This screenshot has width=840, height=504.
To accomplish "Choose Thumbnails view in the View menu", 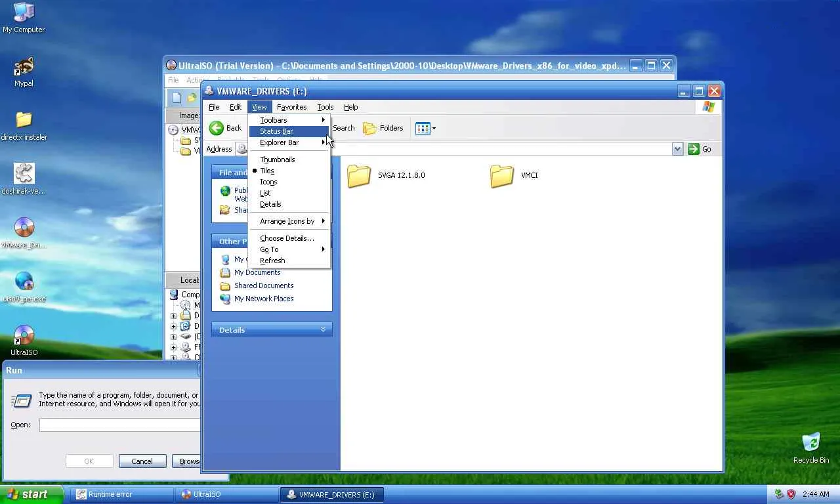I will [x=289, y=159].
